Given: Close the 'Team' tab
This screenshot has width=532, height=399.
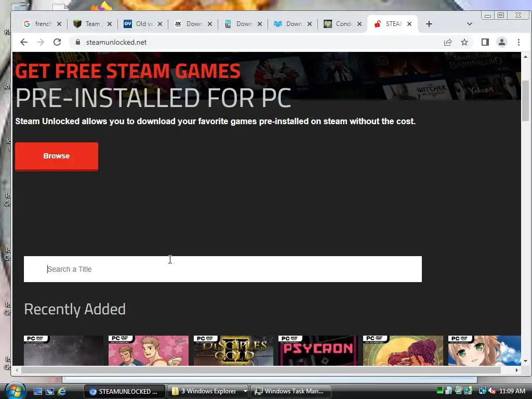Looking at the screenshot, I should (110, 24).
